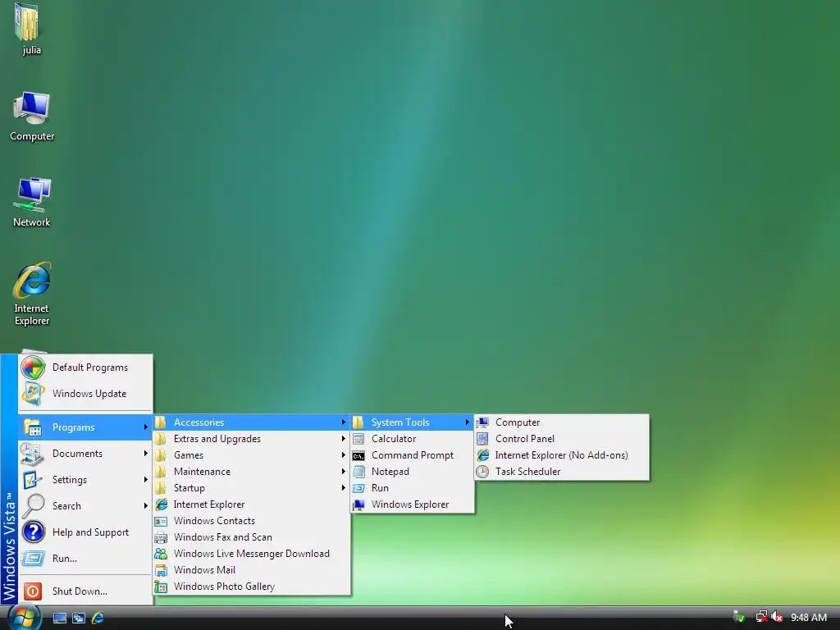Click the Command Prompt icon
The height and width of the screenshot is (630, 840).
point(358,455)
